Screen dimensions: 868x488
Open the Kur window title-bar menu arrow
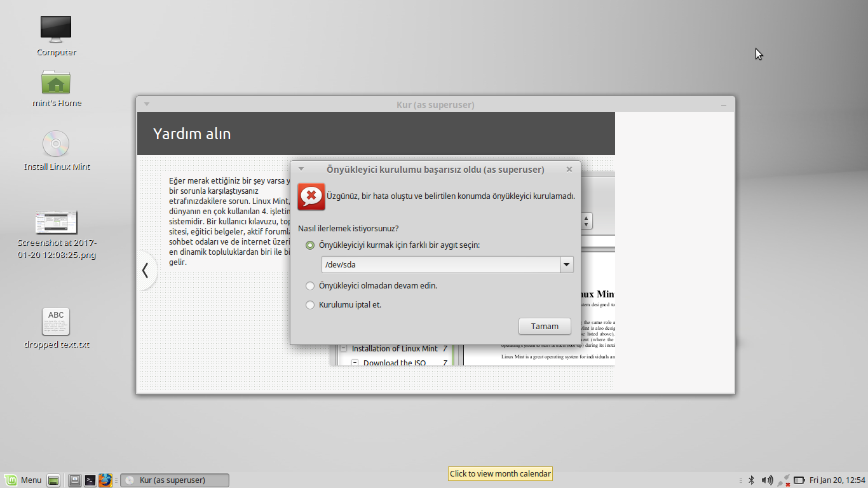pos(147,104)
